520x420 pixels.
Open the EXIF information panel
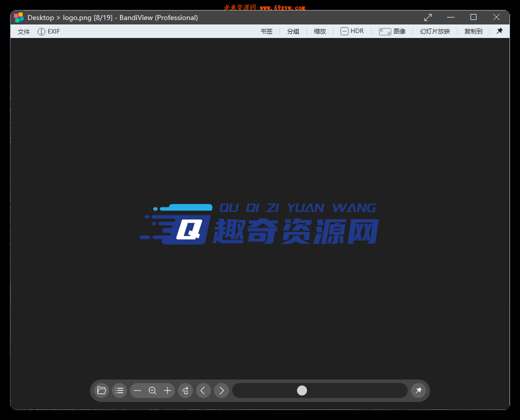(x=48, y=31)
